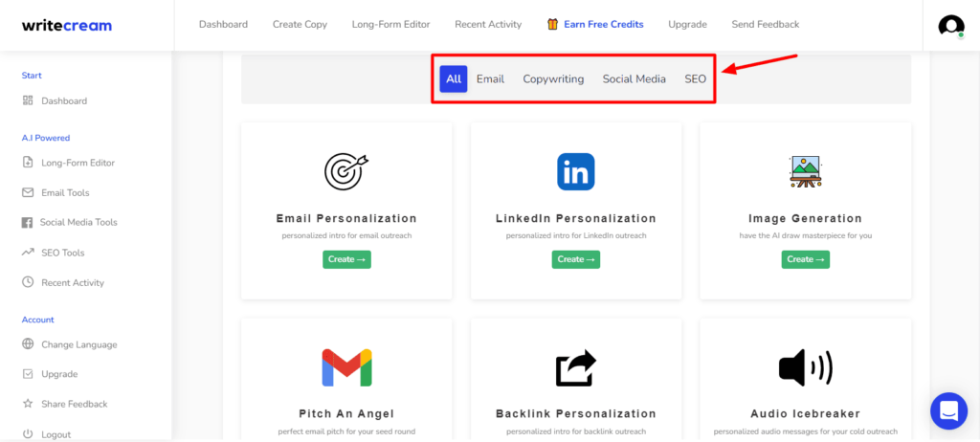Click the Email Personalization target icon
The height and width of the screenshot is (442, 980).
click(345, 172)
